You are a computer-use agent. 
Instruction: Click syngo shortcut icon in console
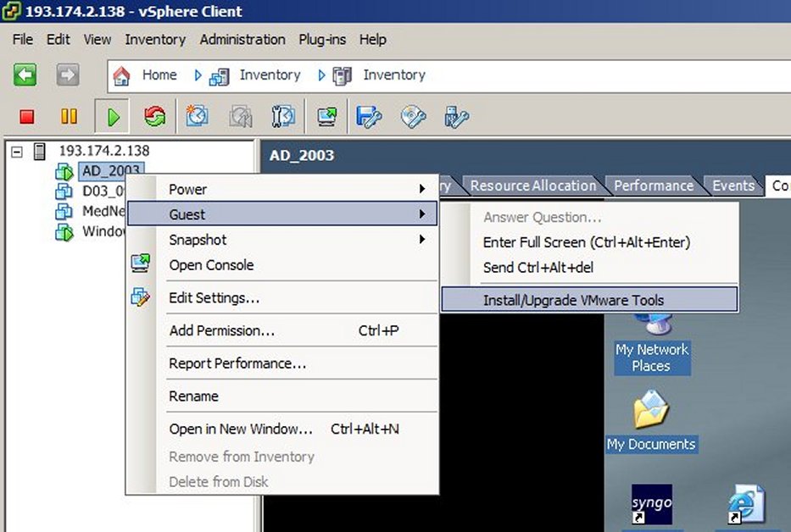click(651, 504)
